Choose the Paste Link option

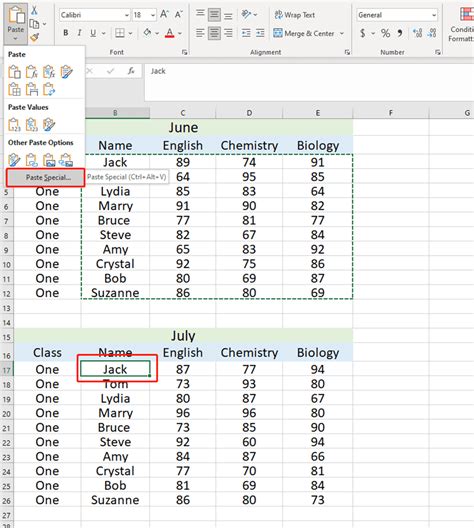click(32, 160)
